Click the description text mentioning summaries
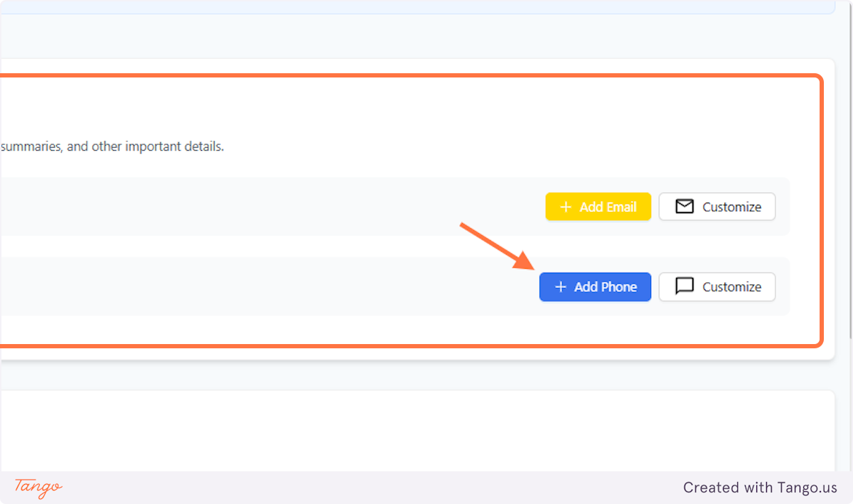The image size is (853, 504). pyautogui.click(x=112, y=146)
